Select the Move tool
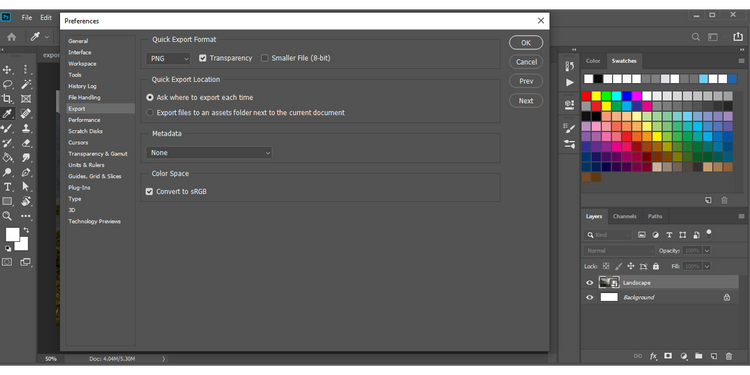 click(7, 70)
